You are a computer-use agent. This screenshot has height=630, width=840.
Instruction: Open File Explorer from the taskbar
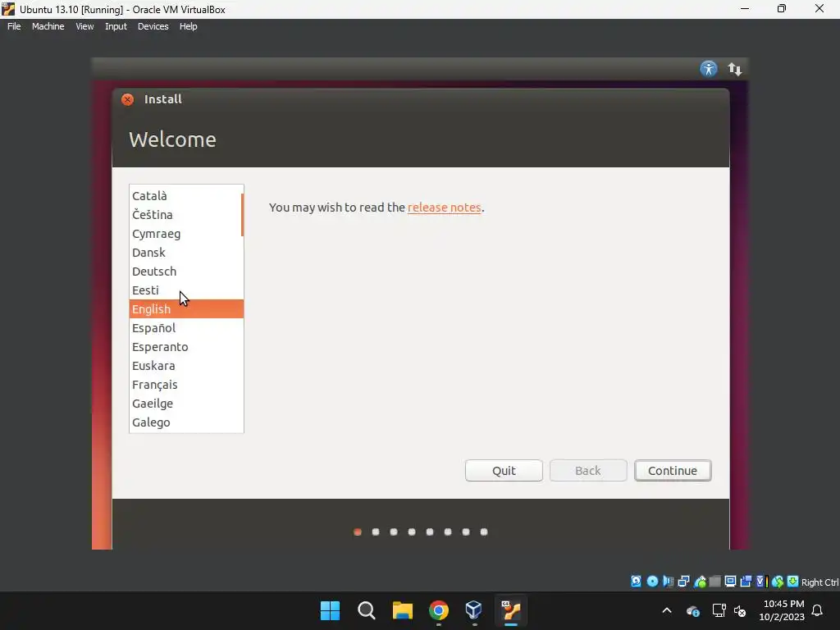[x=402, y=610]
